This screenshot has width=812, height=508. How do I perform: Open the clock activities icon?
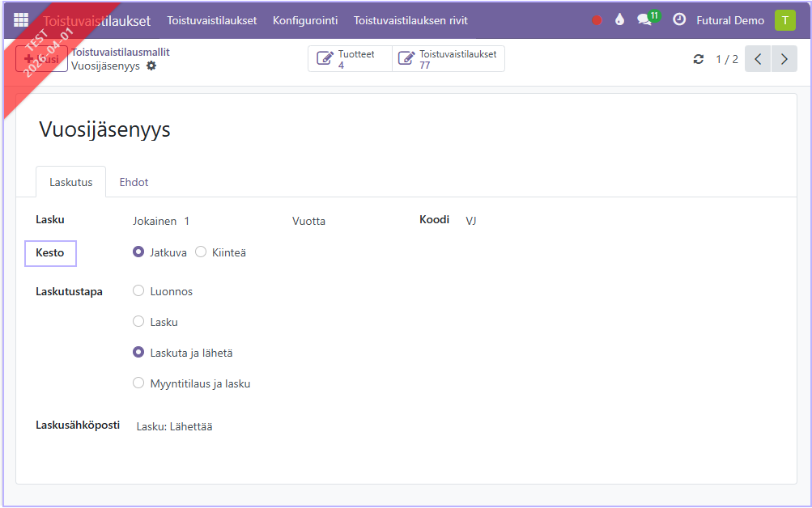[x=679, y=20]
